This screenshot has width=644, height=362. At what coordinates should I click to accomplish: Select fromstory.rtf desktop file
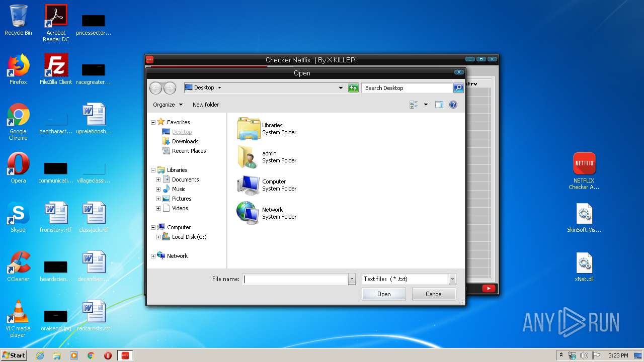(x=56, y=217)
